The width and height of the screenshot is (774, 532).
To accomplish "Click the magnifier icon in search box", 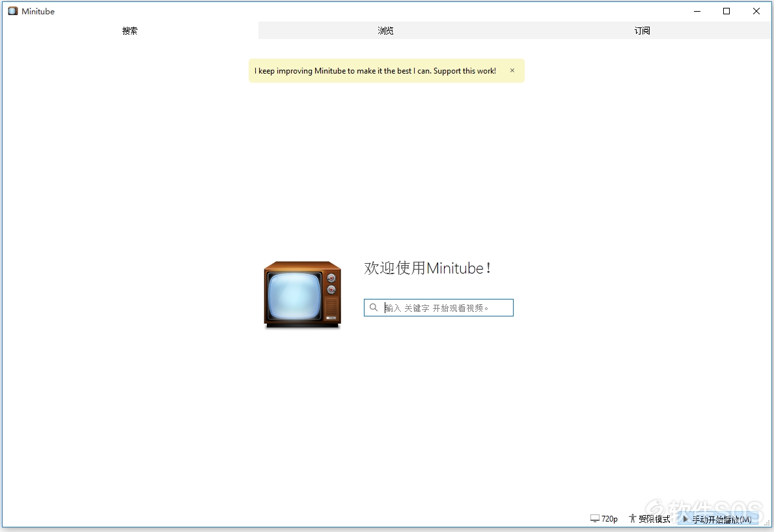I will pos(374,308).
